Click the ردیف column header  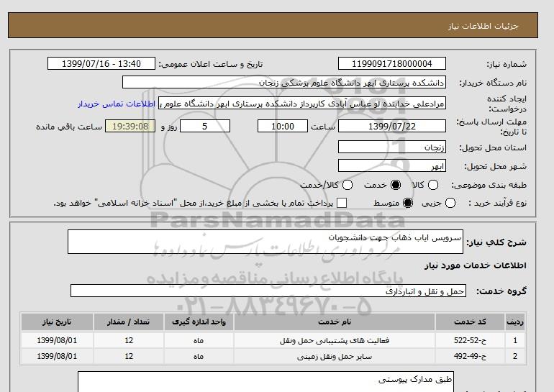point(515,322)
